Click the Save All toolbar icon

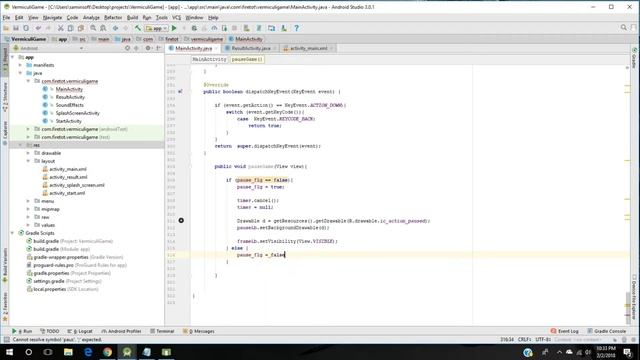16,28
